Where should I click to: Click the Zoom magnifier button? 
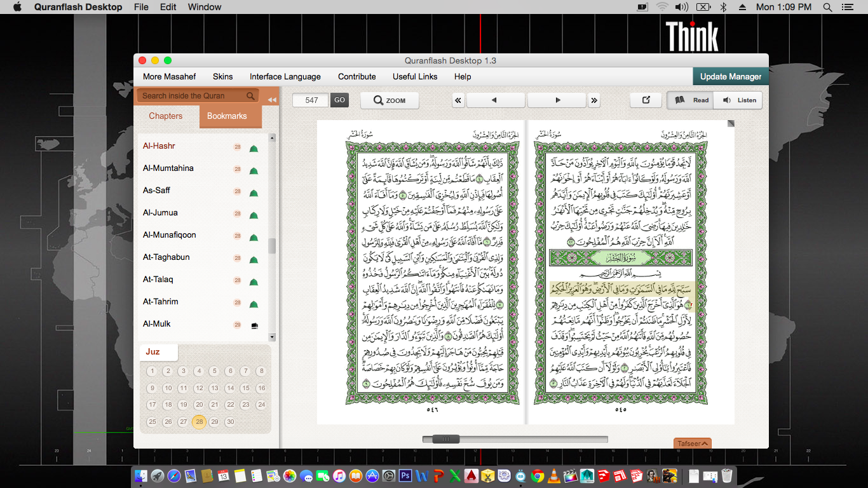(x=390, y=100)
